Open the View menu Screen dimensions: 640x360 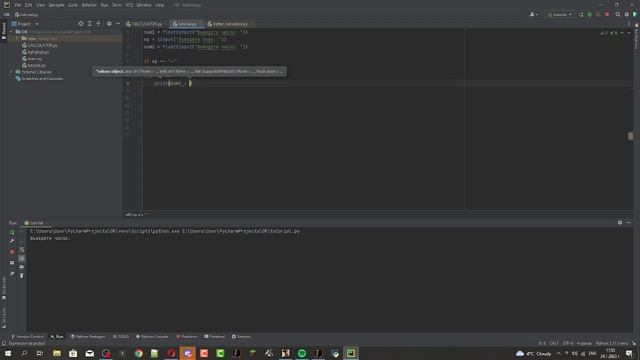(x=40, y=5)
